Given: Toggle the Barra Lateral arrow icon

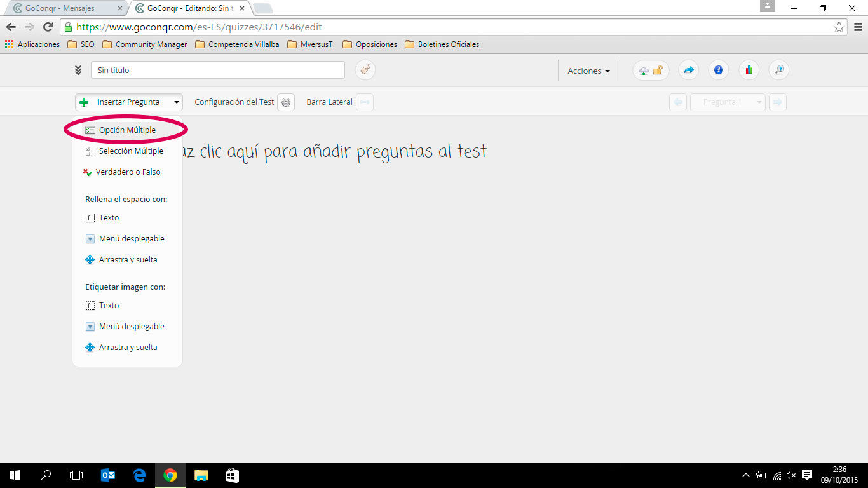Looking at the screenshot, I should [365, 102].
